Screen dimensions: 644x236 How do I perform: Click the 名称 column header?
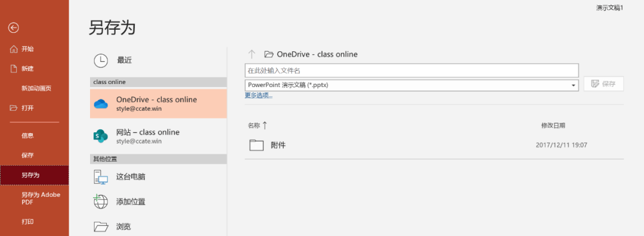(253, 125)
